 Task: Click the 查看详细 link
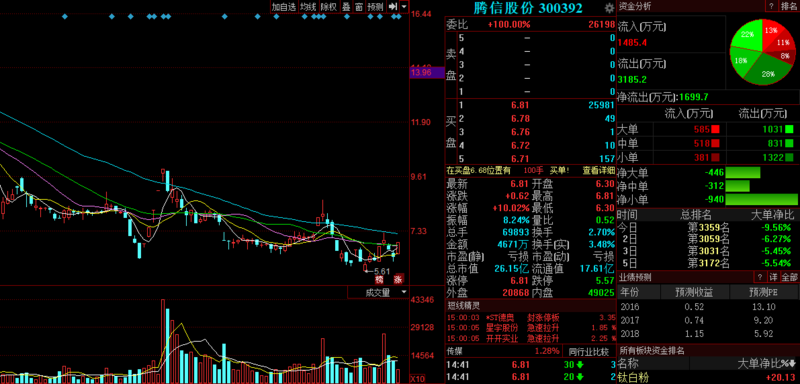598,170
